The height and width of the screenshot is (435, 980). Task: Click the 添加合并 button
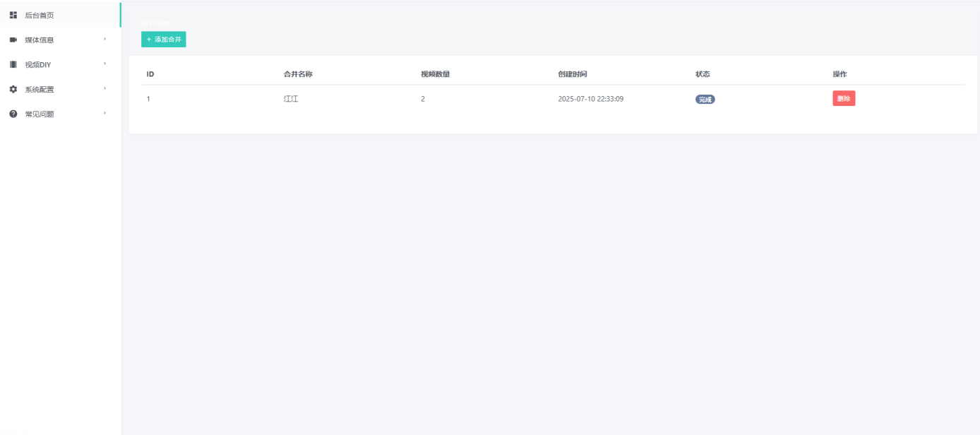click(164, 39)
